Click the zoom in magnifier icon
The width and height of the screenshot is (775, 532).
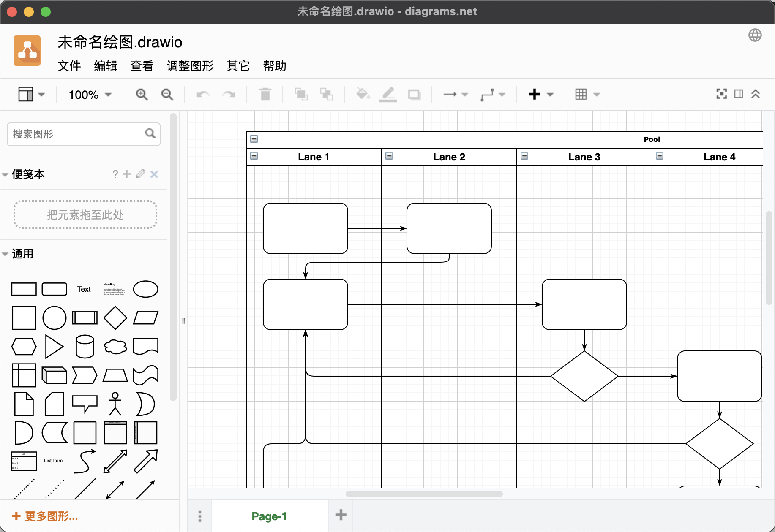pos(142,94)
